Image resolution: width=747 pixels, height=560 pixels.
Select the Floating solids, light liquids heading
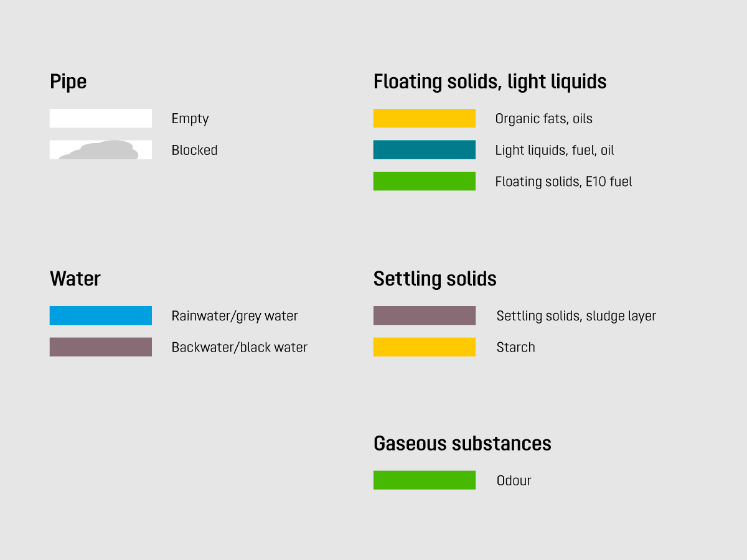click(490, 82)
